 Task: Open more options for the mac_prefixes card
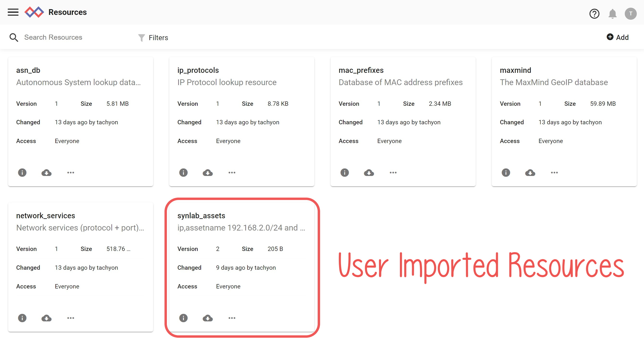coord(393,173)
